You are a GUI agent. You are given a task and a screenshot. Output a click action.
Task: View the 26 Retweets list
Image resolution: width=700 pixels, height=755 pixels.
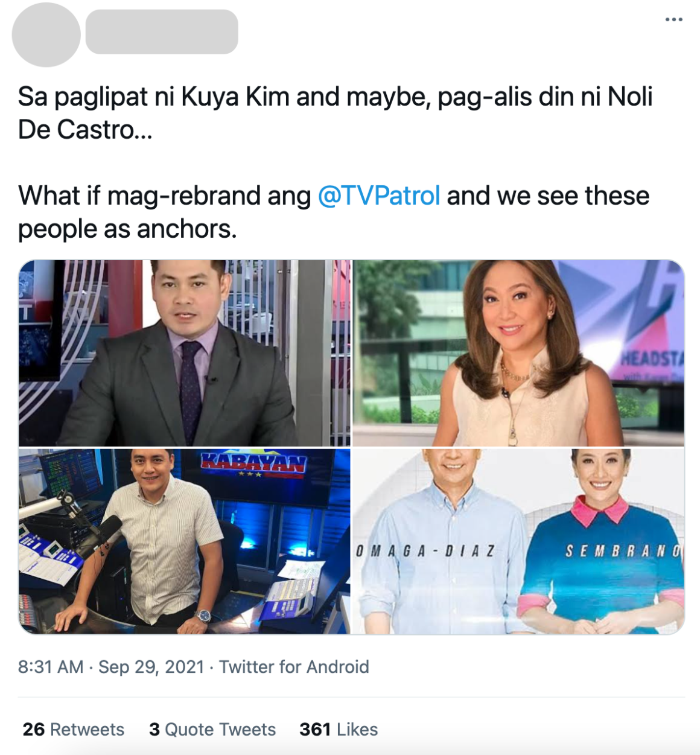point(74,730)
